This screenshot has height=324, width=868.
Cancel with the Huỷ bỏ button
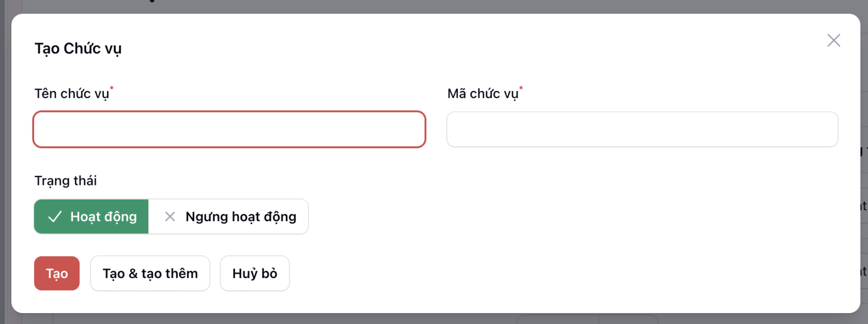(255, 273)
